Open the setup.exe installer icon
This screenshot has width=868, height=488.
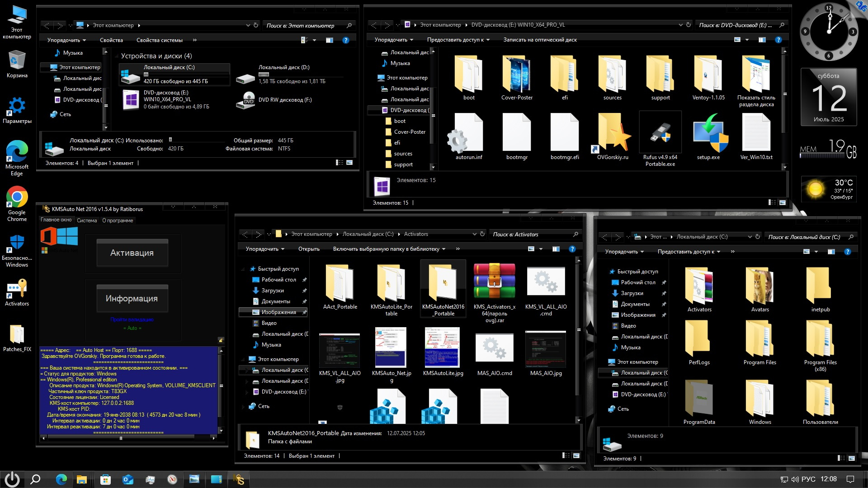[708, 134]
